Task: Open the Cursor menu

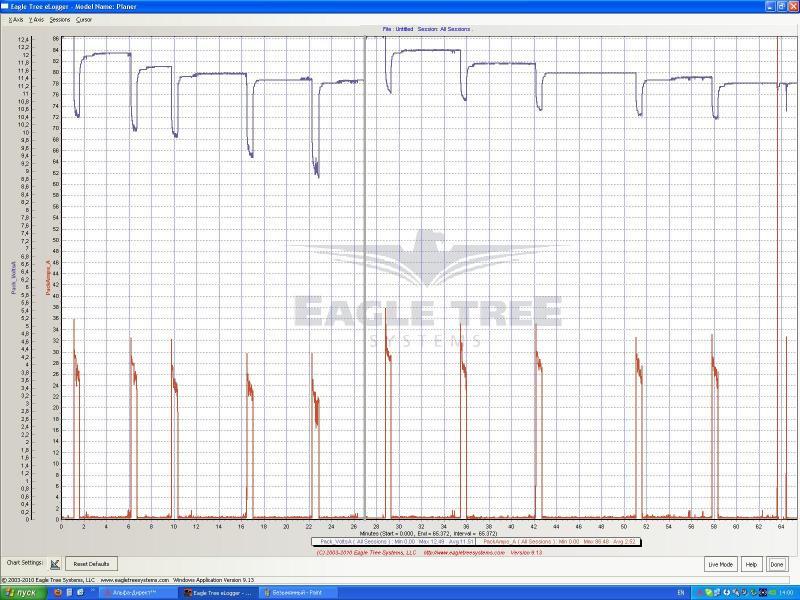Action: point(84,19)
